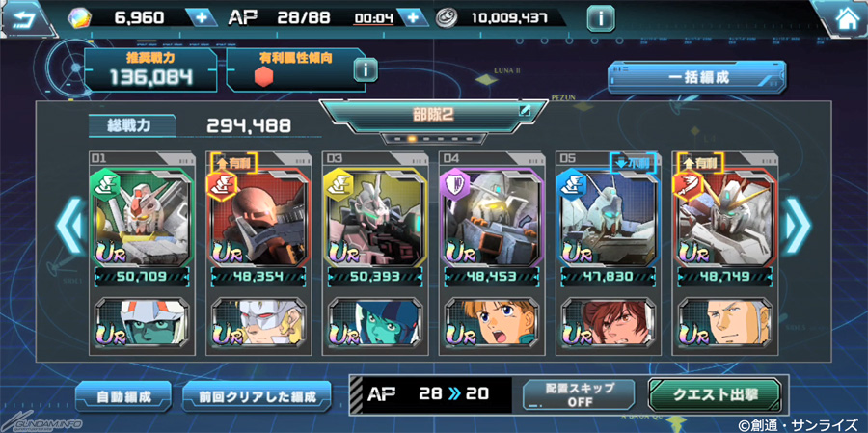Show next squad with right chevron
868x433 pixels.
point(798,225)
